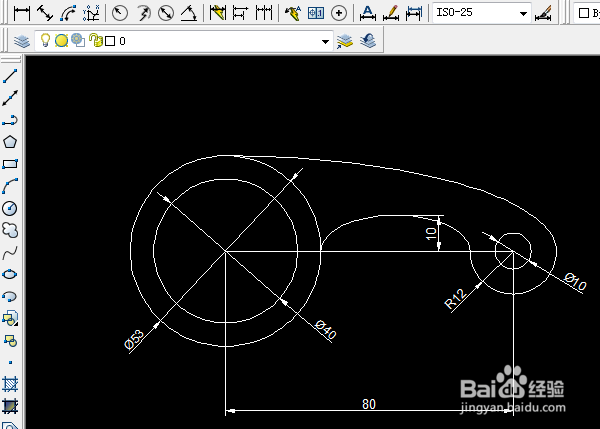Select the Spline tool
This screenshot has width=600, height=429.
[10, 253]
